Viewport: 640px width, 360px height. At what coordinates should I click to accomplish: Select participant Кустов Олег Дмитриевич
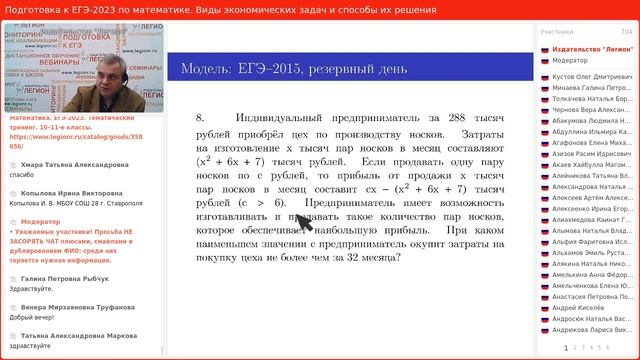(591, 77)
